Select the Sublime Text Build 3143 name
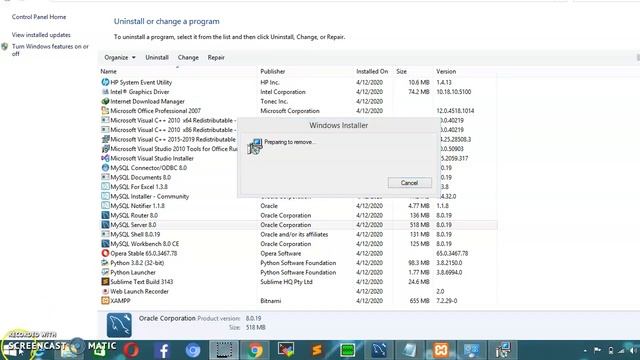Image resolution: width=640 pixels, height=360 pixels. point(142,282)
